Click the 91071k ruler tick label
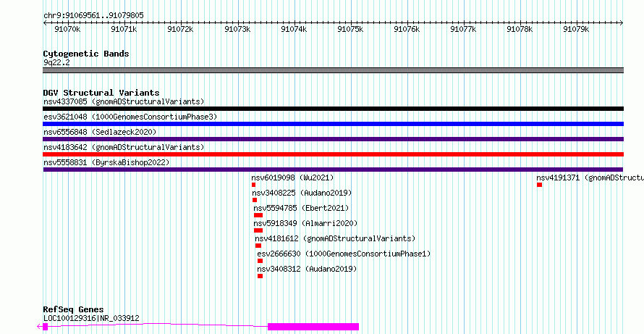 pyautogui.click(x=124, y=29)
